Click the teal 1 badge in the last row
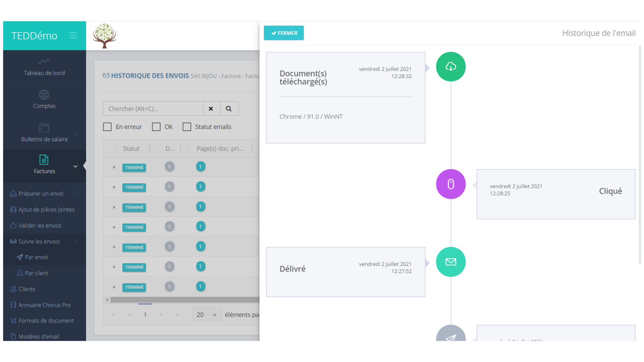Viewport: 644px width, 362px height. [201, 287]
